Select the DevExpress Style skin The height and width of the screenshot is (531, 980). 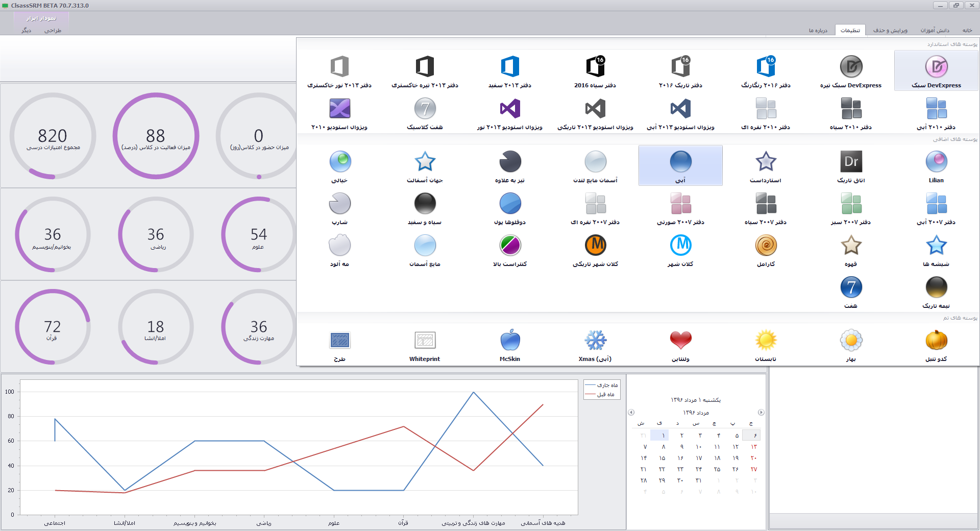pyautogui.click(x=936, y=71)
